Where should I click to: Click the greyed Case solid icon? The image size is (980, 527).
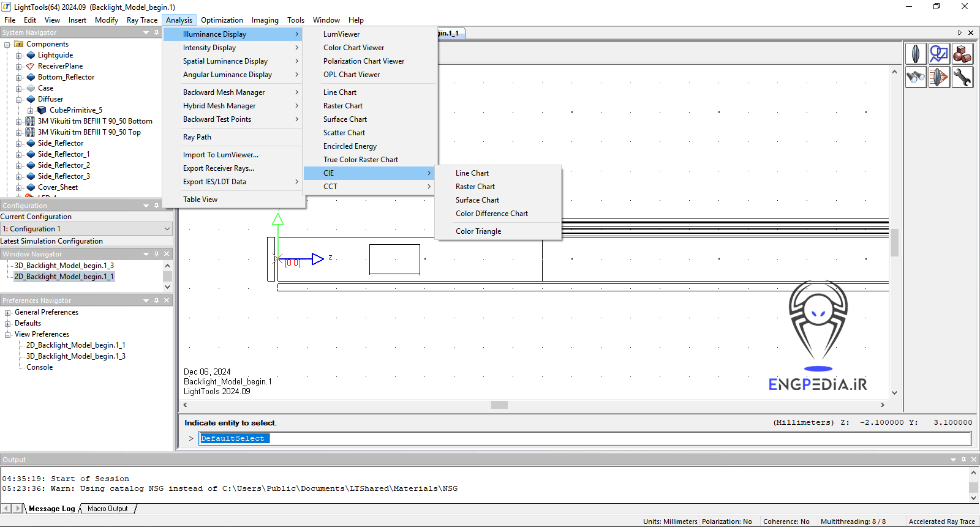click(31, 88)
